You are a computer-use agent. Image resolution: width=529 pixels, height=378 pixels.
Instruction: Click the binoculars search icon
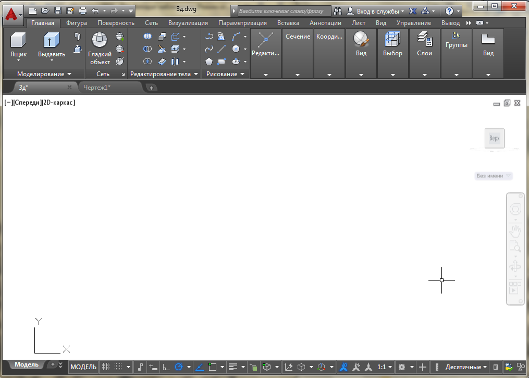[337, 11]
